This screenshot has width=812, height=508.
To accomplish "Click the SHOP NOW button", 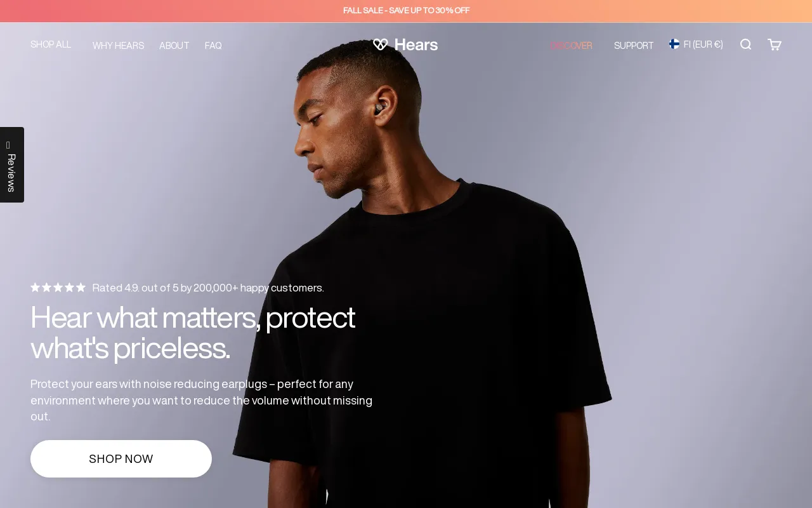I will click(x=121, y=458).
